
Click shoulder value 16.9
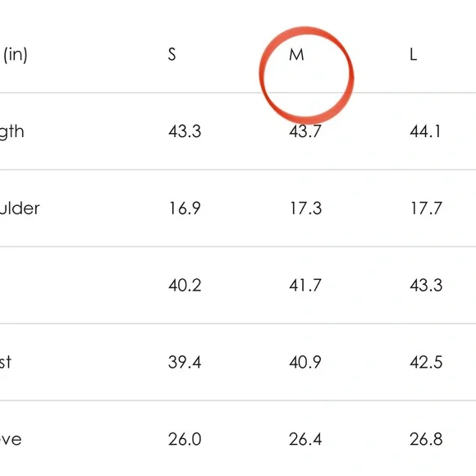pos(185,208)
